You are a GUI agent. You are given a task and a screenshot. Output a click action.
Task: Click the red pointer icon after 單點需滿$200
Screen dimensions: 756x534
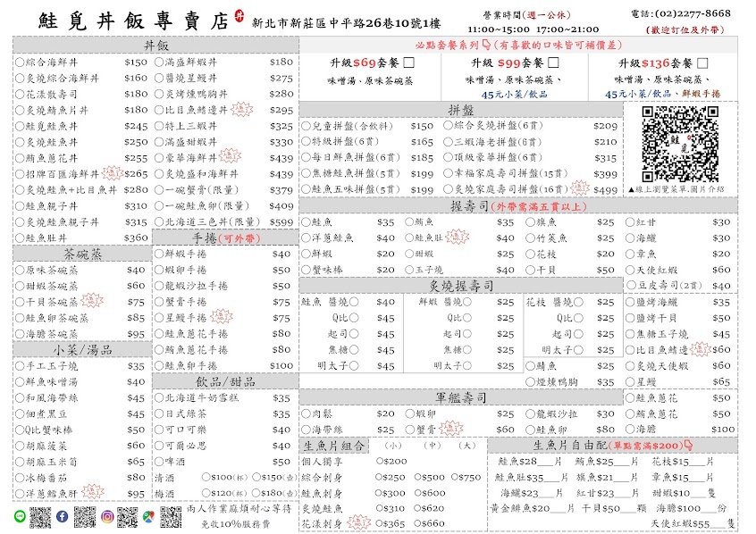[688, 445]
